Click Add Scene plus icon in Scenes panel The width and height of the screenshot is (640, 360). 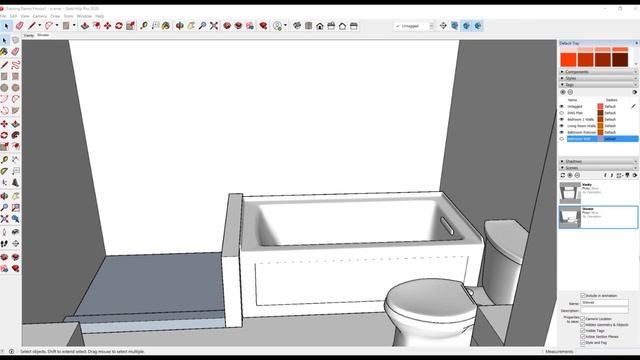[x=570, y=175]
